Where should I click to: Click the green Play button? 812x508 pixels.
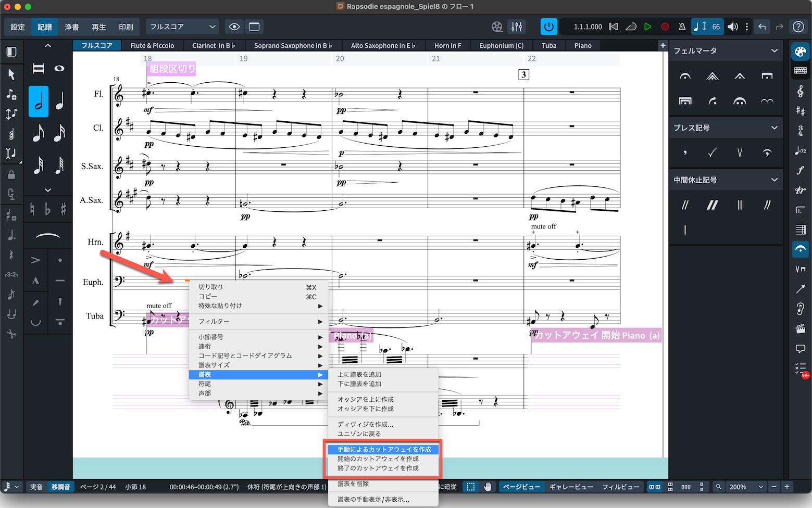pyautogui.click(x=647, y=27)
